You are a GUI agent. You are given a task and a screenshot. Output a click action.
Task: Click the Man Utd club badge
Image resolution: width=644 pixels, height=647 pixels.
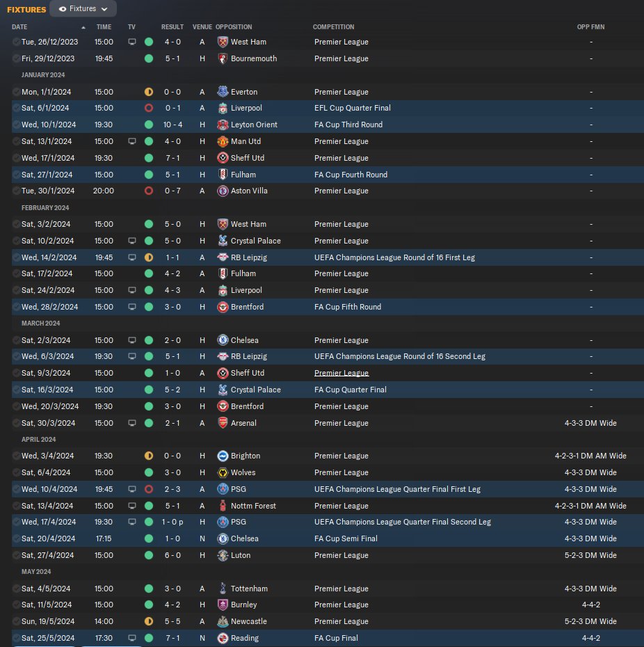[x=223, y=141]
